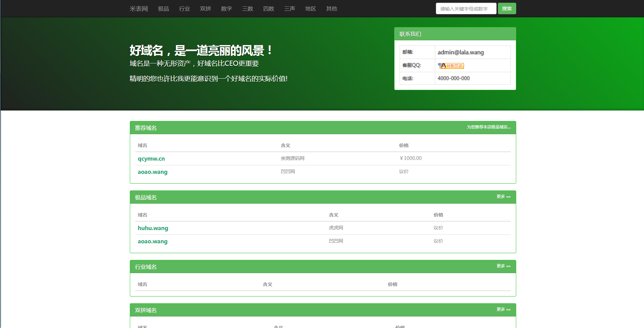The image size is (644, 328).
Task: Open the 数字 nav item
Action: point(226,9)
